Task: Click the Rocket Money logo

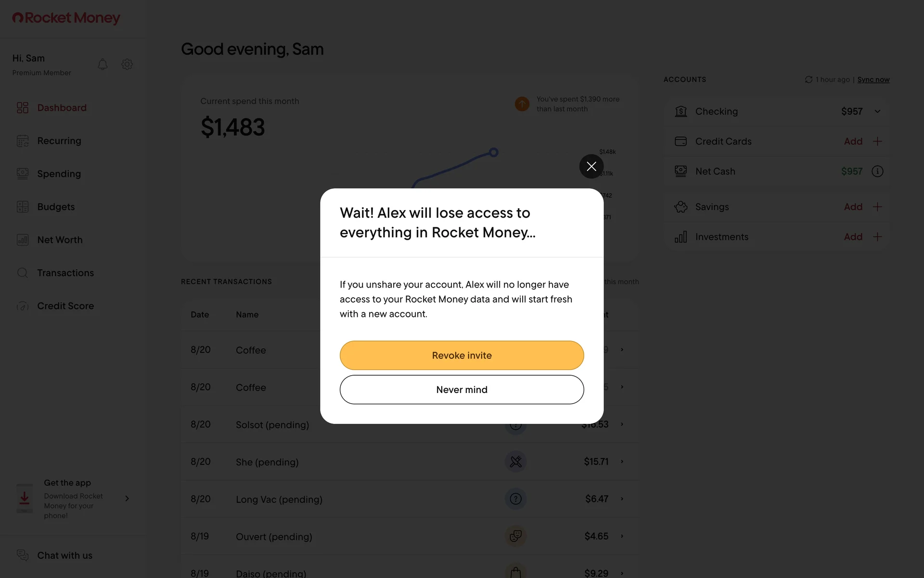Action: [x=66, y=18]
